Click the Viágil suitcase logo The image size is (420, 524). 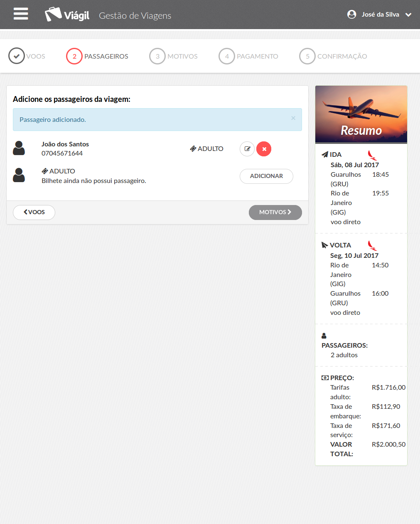tap(53, 15)
